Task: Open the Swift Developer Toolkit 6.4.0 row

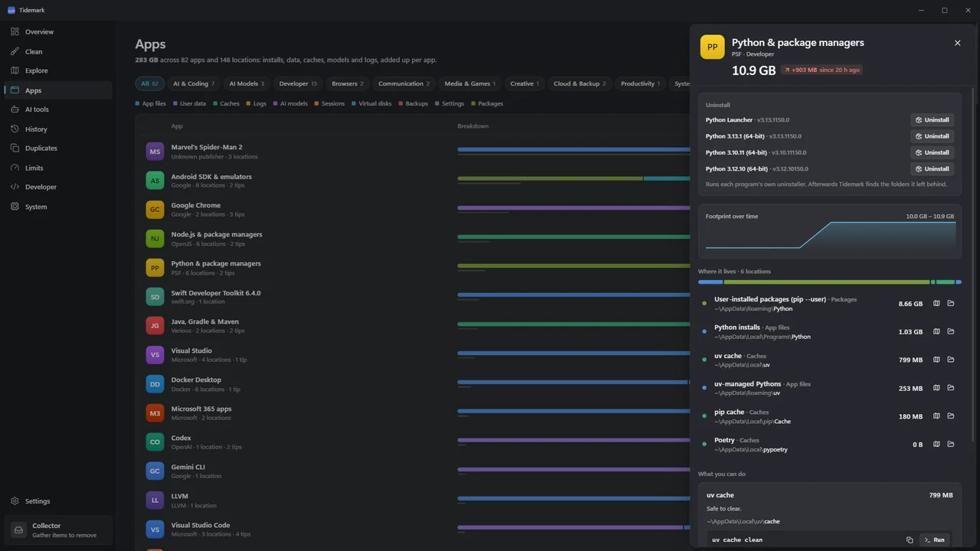Action: (x=413, y=297)
